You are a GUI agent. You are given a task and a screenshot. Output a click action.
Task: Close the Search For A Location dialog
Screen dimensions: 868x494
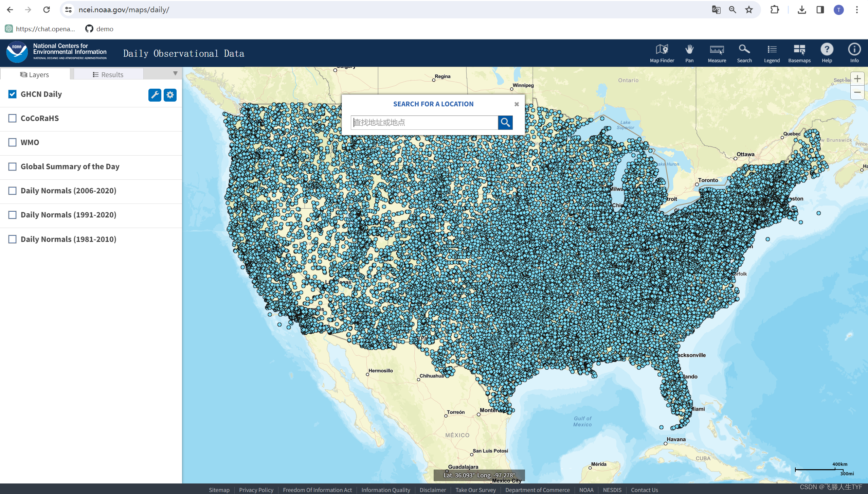pyautogui.click(x=516, y=104)
